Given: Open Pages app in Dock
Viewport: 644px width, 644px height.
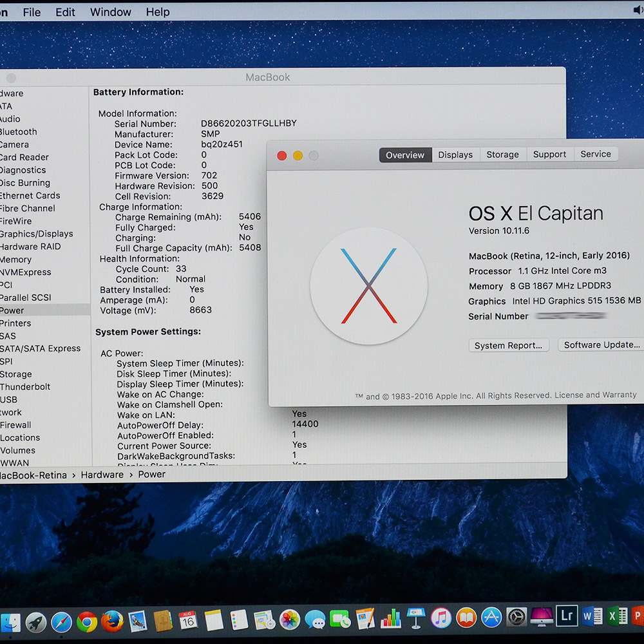Looking at the screenshot, I should (366, 618).
